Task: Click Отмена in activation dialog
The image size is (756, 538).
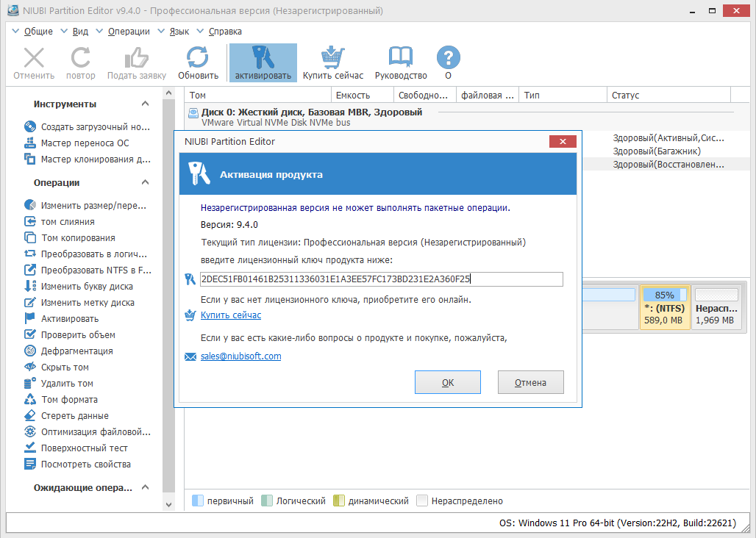Action: coord(530,382)
